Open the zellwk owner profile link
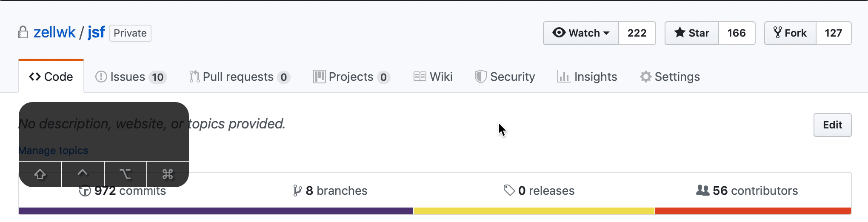This screenshot has height=222, width=868. (54, 33)
